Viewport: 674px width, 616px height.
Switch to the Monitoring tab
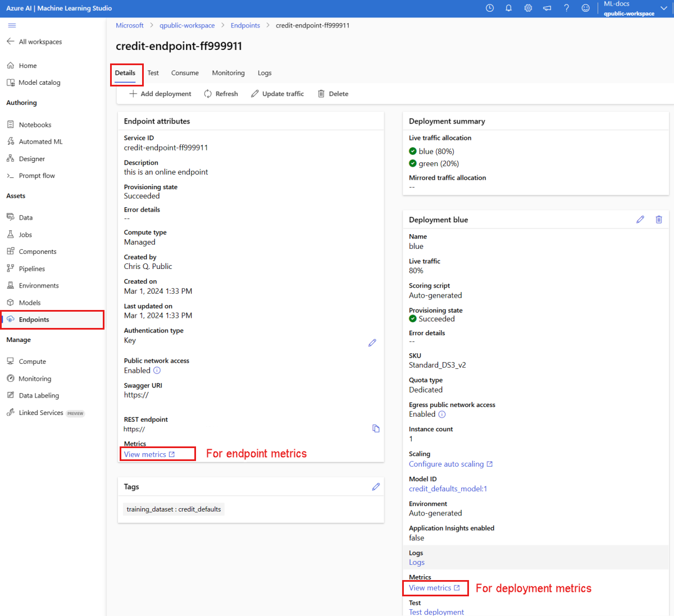[228, 73]
